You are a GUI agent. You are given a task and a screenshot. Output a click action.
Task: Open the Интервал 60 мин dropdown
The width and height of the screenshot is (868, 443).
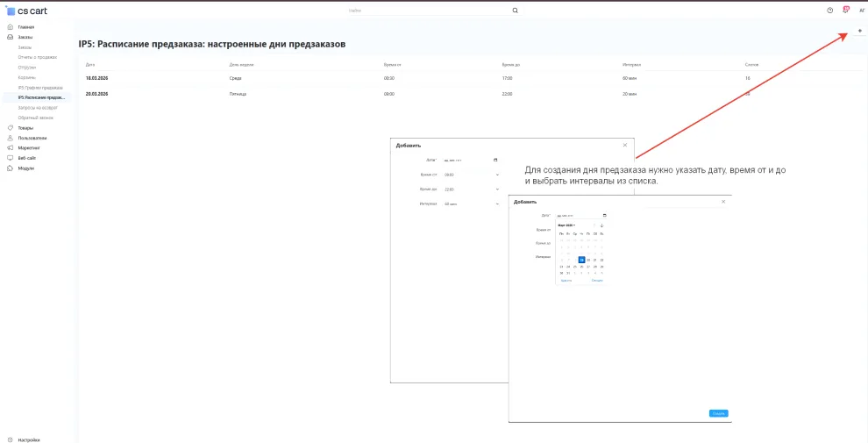click(x=471, y=204)
